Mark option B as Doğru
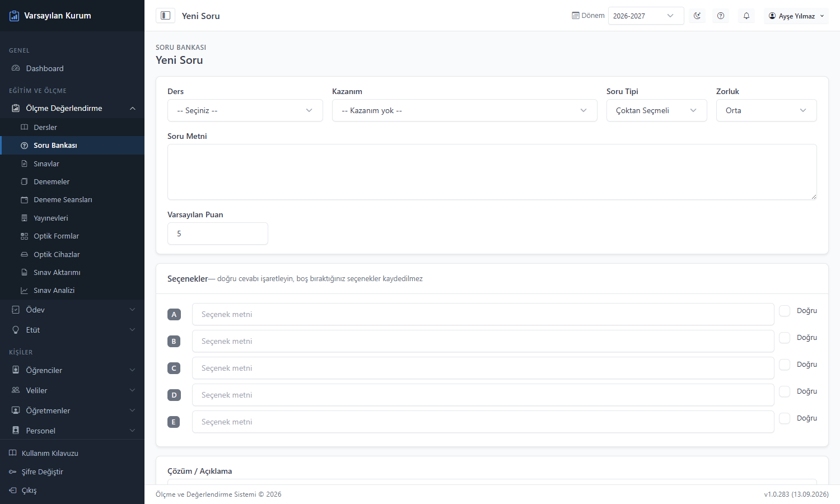This screenshot has height=504, width=840. tap(785, 338)
